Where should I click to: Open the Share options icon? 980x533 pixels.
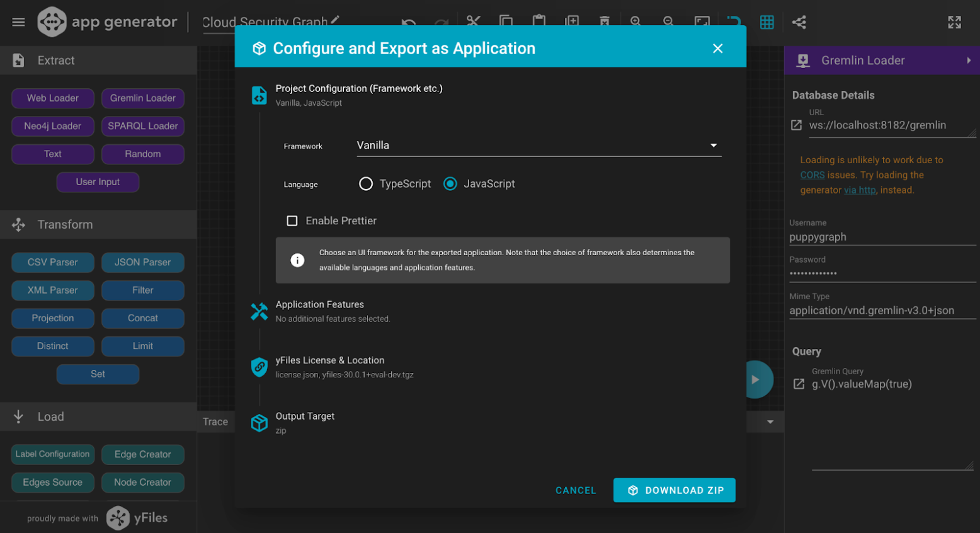(799, 21)
